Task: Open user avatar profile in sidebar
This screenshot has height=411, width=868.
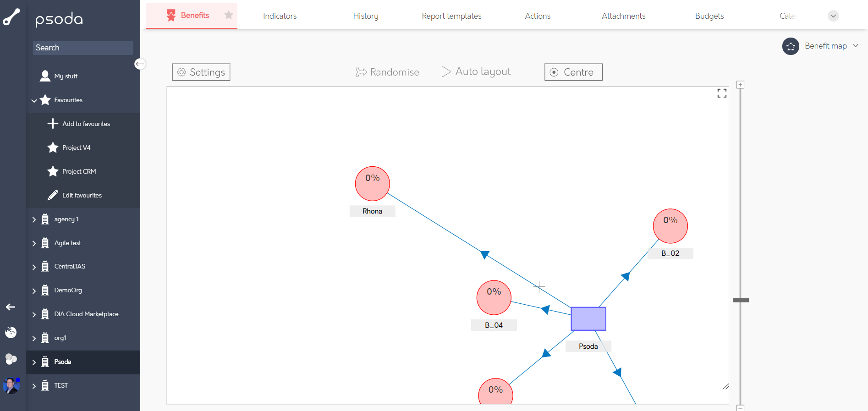Action: point(11,385)
